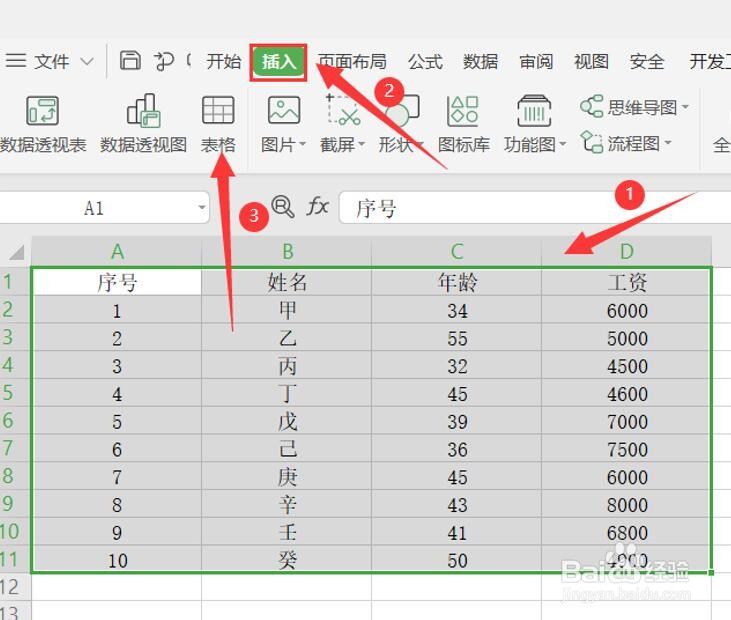Switch to the 安全 tab
The width and height of the screenshot is (731, 620).
click(647, 62)
